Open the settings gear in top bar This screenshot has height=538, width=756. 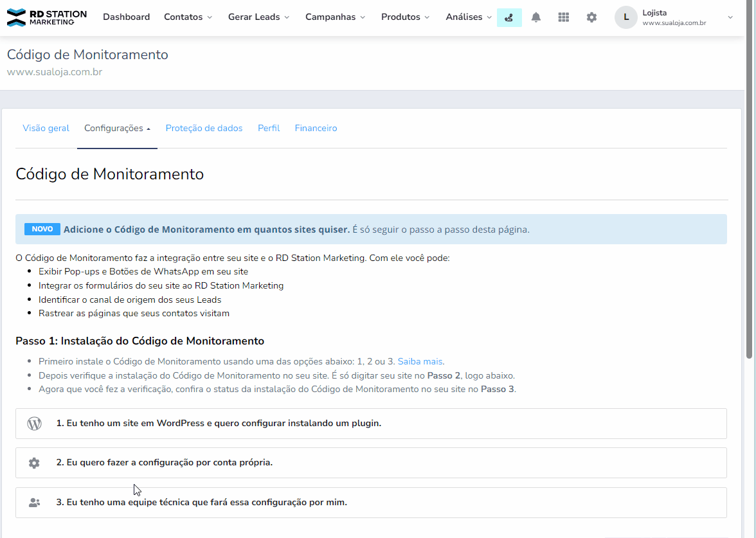(x=591, y=17)
